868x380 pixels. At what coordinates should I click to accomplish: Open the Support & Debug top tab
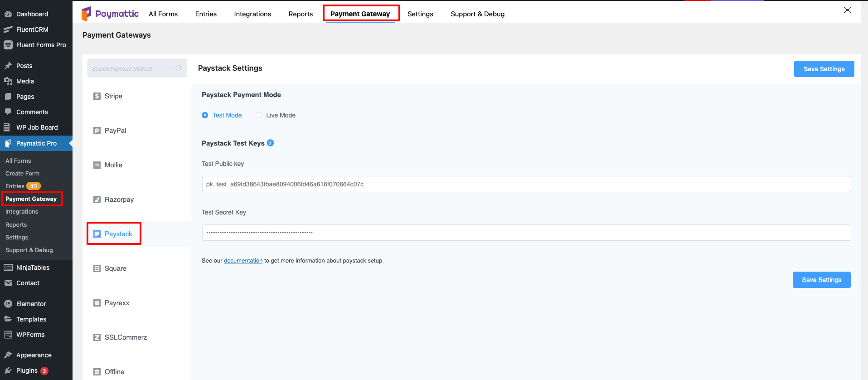pyautogui.click(x=478, y=14)
